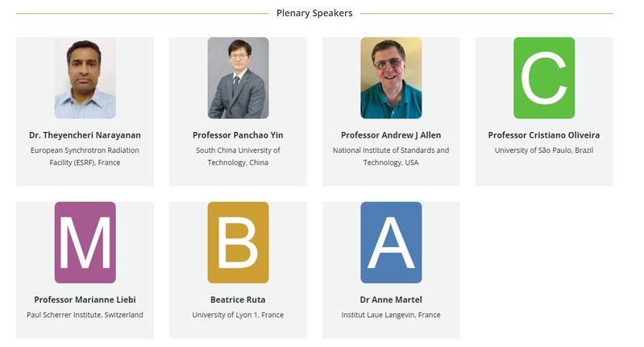This screenshot has width=644, height=347.
Task: Select the name Professor Marianne Liebi
Action: point(85,299)
